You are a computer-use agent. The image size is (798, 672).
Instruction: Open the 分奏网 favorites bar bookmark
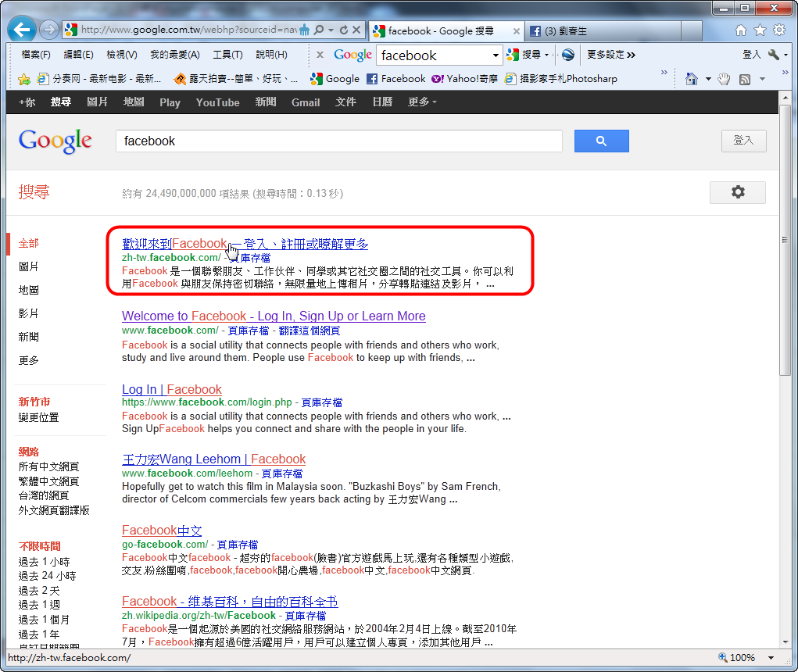(98, 79)
